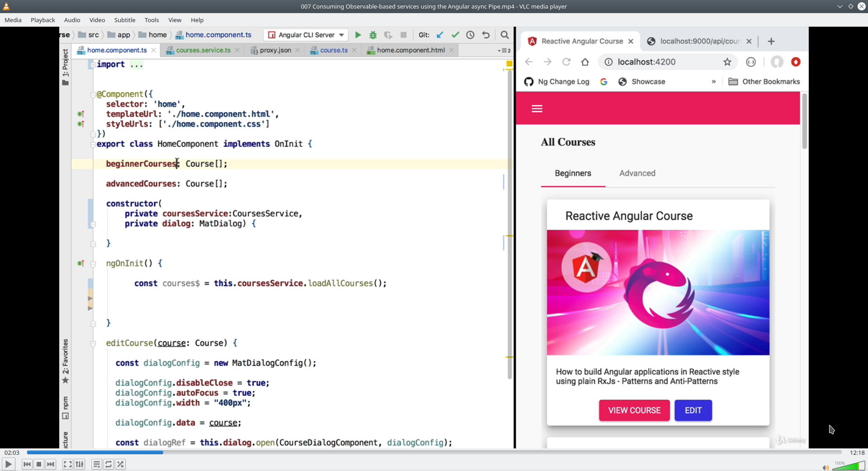Select the course.ts editor tab

pyautogui.click(x=334, y=50)
